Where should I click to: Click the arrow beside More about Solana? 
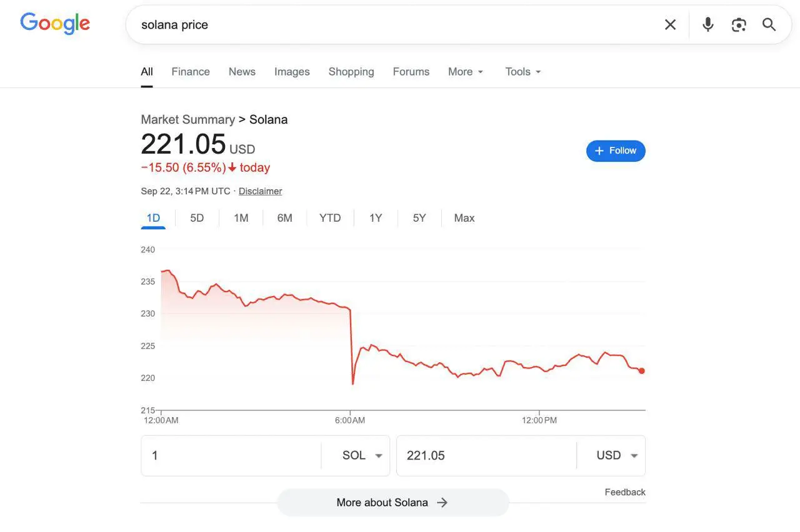click(442, 503)
